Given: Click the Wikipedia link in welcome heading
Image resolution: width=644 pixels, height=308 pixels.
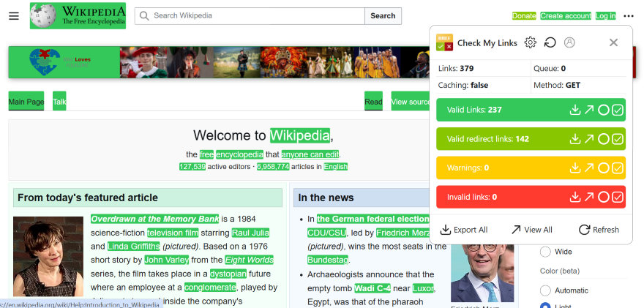Looking at the screenshot, I should click(300, 135).
